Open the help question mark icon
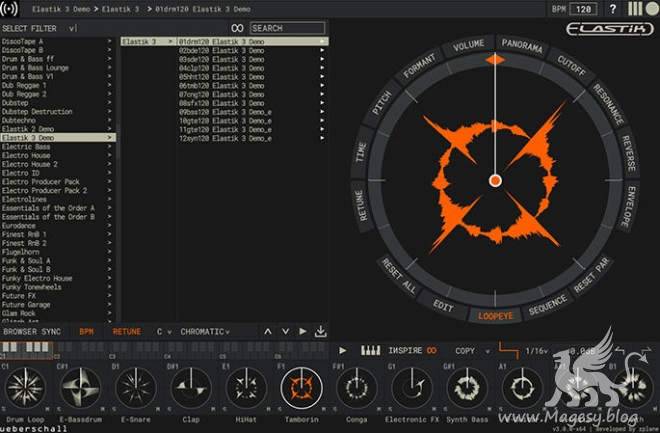The image size is (660, 433). [x=612, y=9]
